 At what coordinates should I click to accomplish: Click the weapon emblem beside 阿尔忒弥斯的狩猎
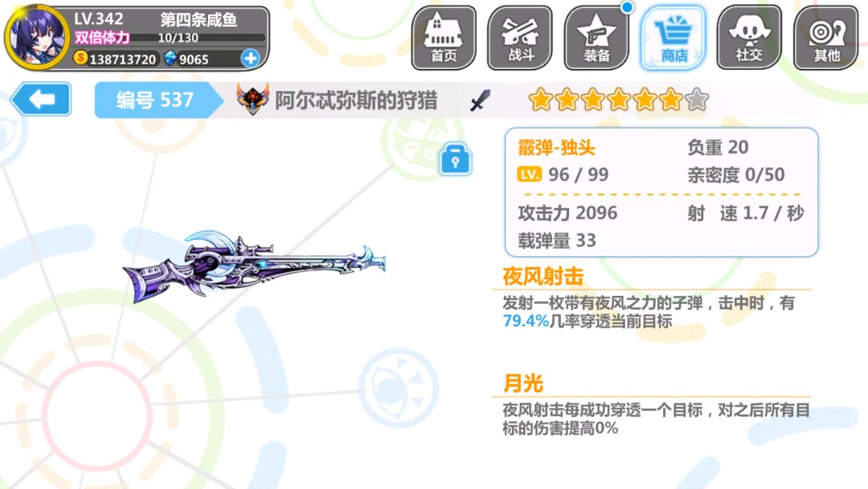pos(252,99)
